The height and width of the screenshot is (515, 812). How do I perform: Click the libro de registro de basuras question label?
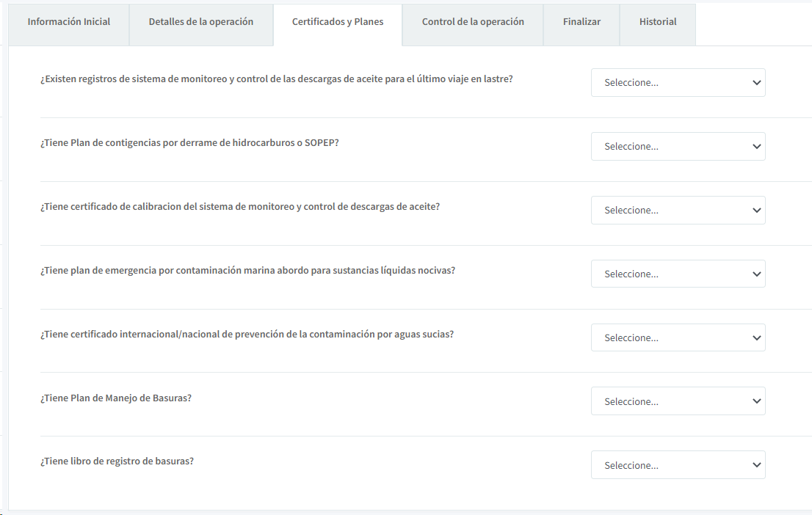click(117, 462)
